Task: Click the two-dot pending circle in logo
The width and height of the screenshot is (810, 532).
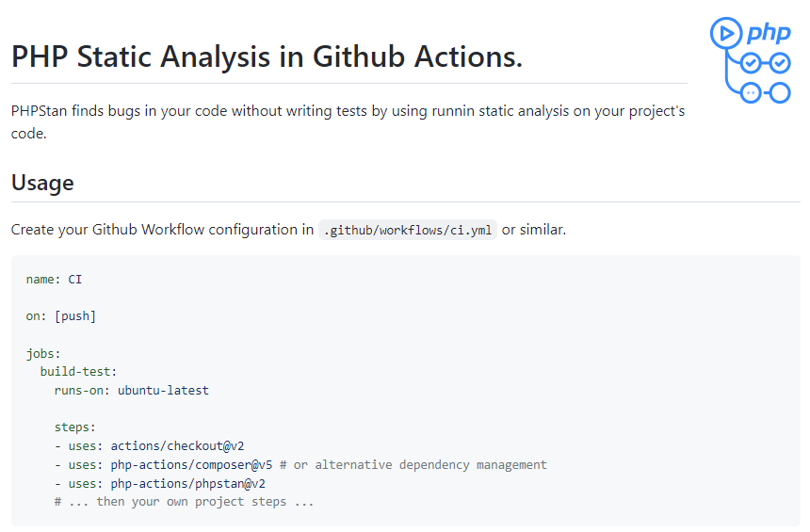Action: 751,92
